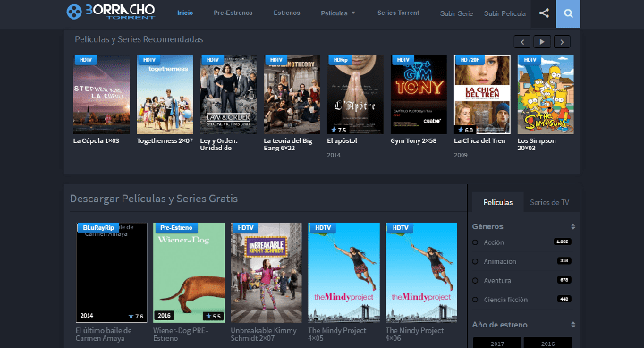The image size is (644, 348).
Task: Open Big Bang Theory 6×22 poster
Action: pos(292,95)
